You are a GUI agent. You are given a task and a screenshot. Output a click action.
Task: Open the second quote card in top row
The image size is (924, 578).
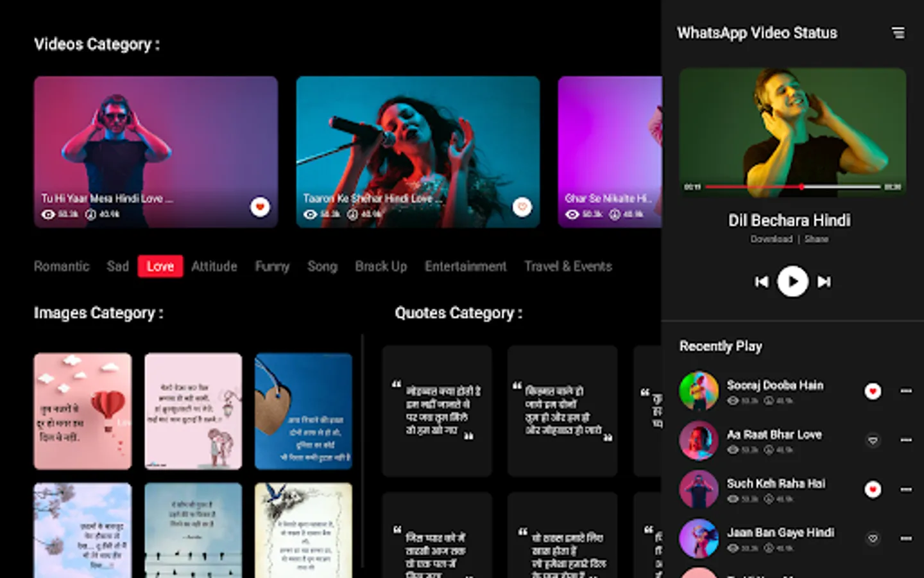pyautogui.click(x=562, y=411)
